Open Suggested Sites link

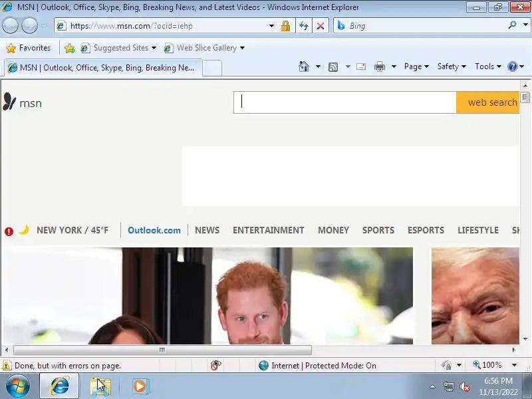click(118, 48)
